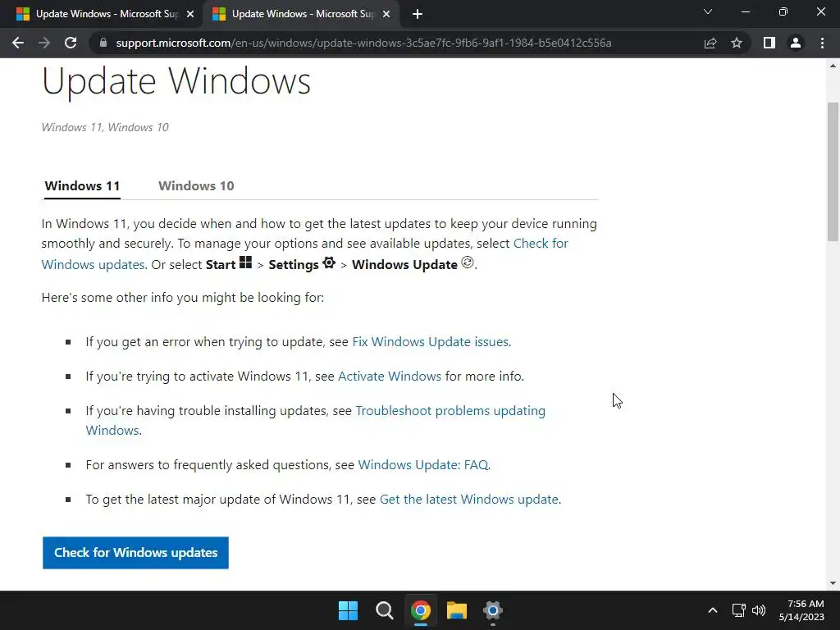840x630 pixels.
Task: Open a new browser tab
Action: point(418,15)
